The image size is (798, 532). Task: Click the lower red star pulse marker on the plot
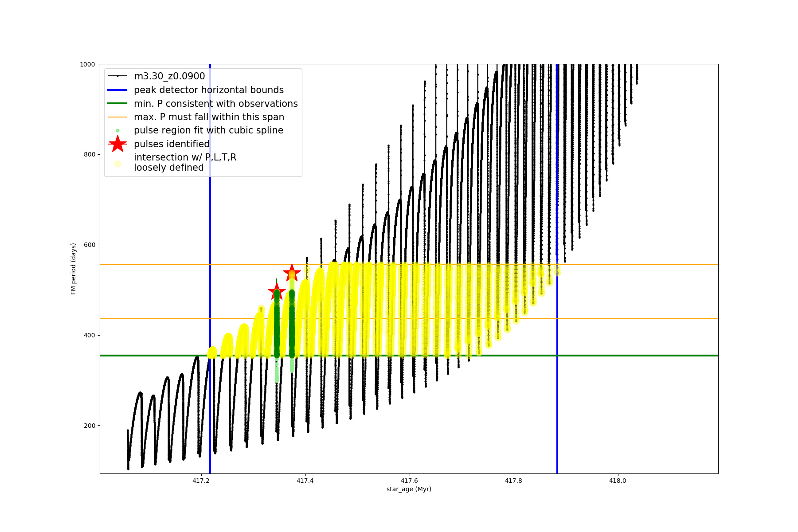(277, 292)
